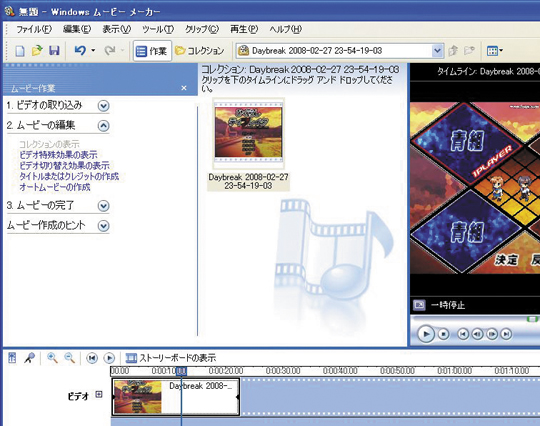Toggle the コレクション pane button
This screenshot has height=426, width=540.
tap(200, 51)
